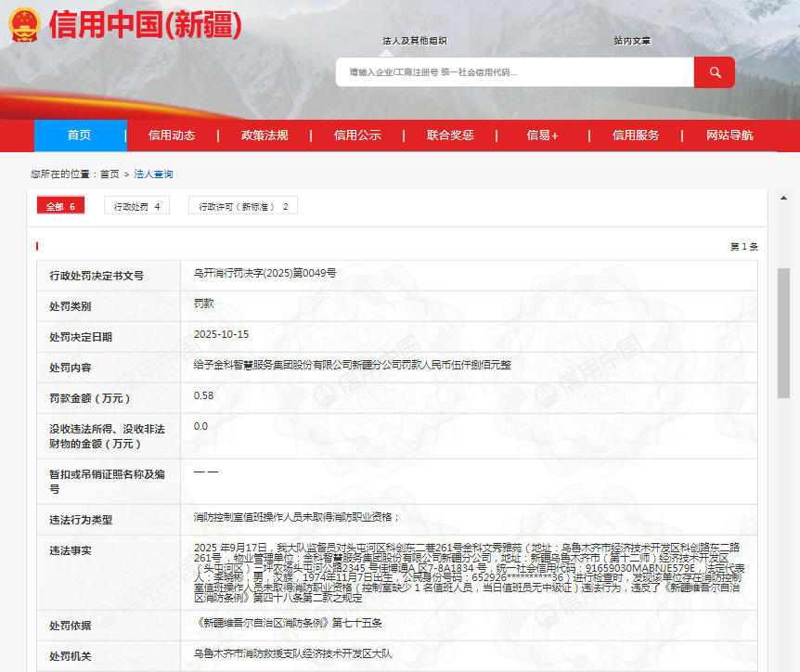This screenshot has height=672, width=800.
Task: Select the 首页 navigation item
Action: (x=80, y=135)
